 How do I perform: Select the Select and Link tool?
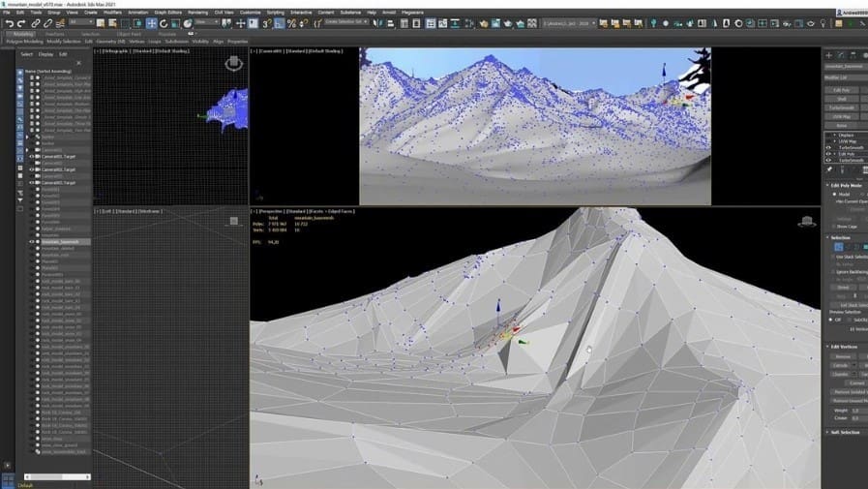coord(36,23)
